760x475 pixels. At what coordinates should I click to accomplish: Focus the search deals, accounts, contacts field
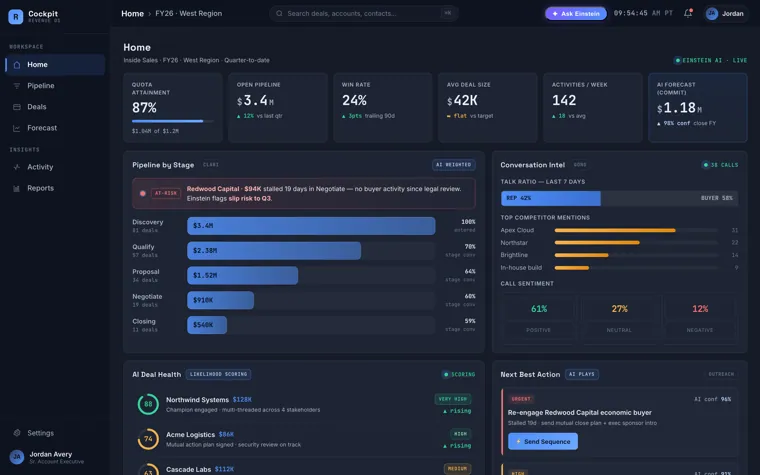(364, 14)
